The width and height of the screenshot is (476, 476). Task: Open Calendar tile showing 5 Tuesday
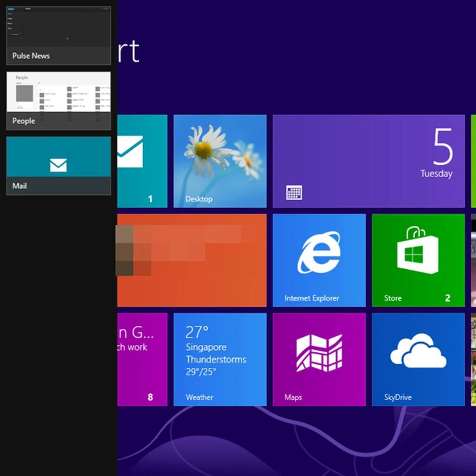click(369, 161)
